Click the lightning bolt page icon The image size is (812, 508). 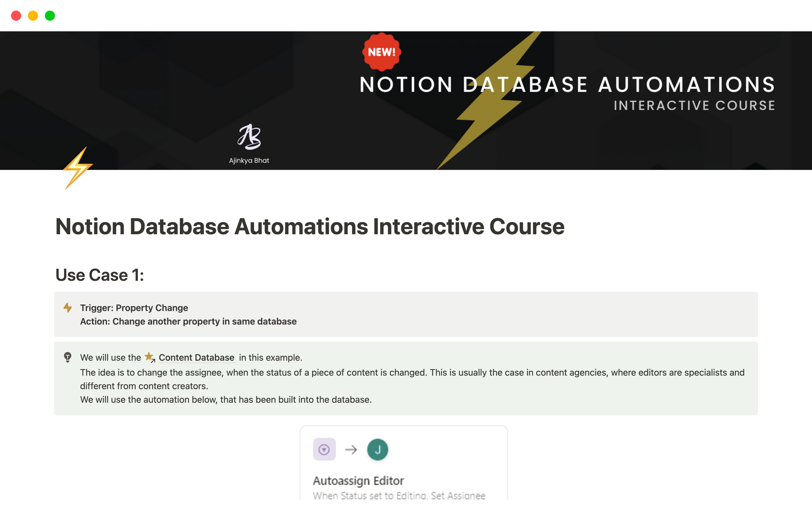(78, 168)
